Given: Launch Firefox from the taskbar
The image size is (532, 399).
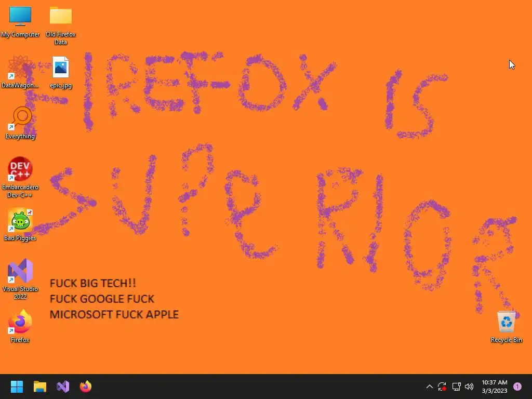Looking at the screenshot, I should tap(86, 387).
